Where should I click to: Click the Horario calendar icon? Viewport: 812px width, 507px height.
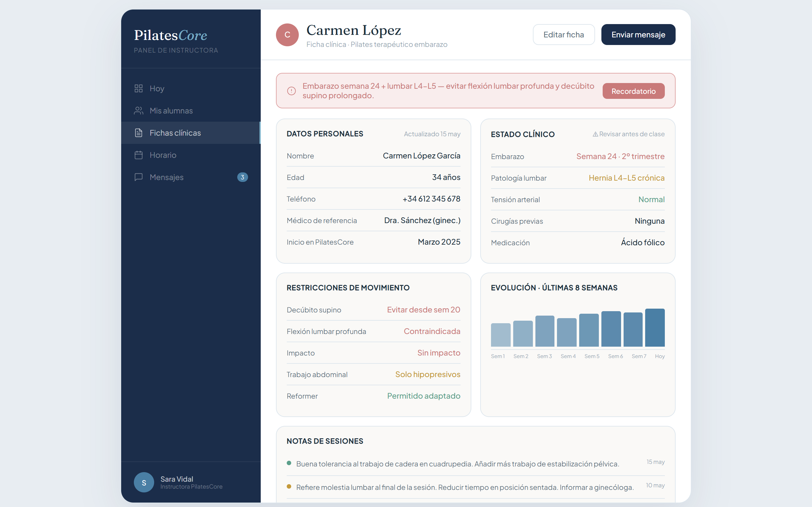tap(139, 155)
